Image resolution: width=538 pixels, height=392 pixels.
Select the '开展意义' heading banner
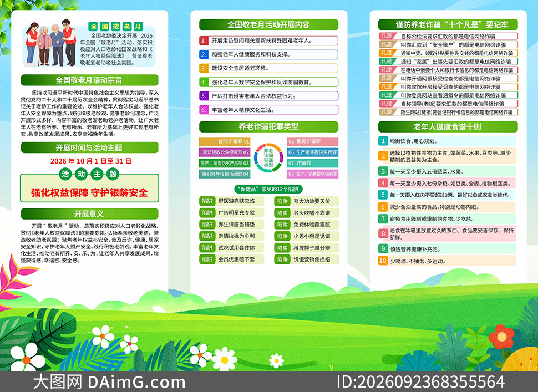tap(89, 214)
